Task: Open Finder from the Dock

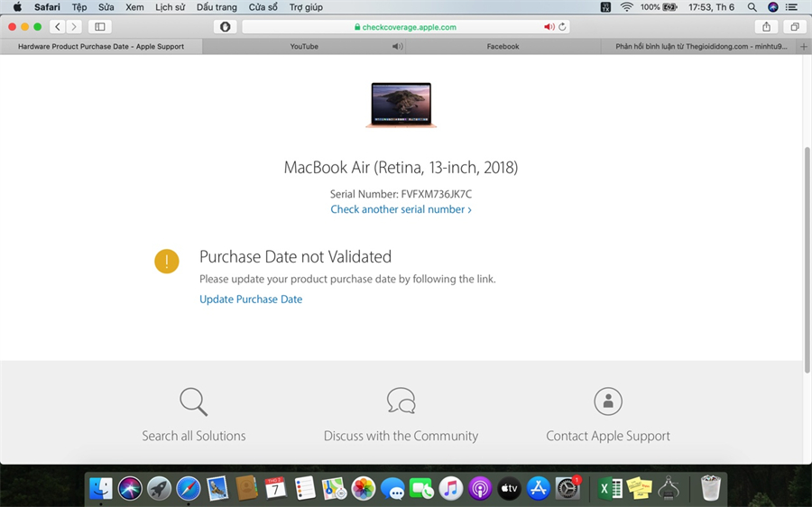Action: point(101,488)
